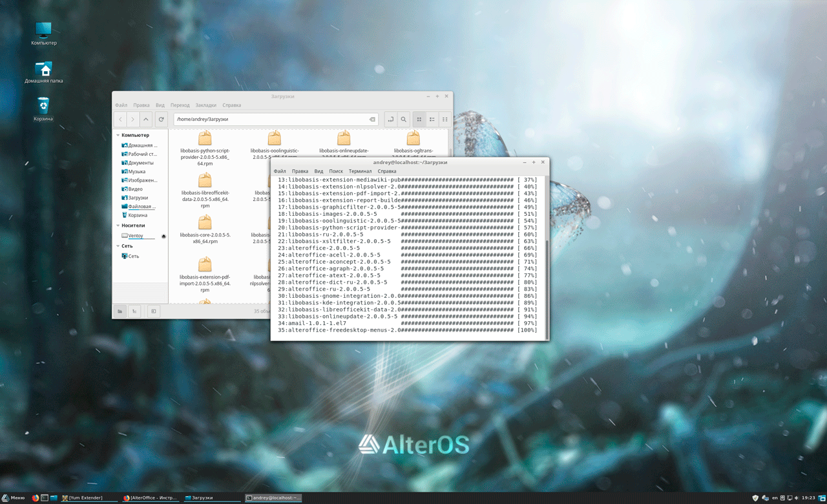Select libobasis-extension-pdf-import rpm file
Screen dimensions: 827x504
205,275
